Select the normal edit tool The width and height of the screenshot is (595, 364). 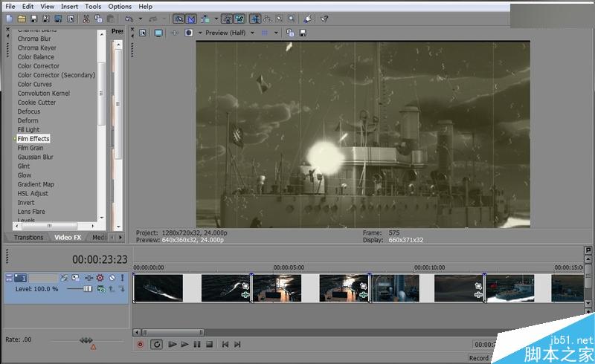255,19
